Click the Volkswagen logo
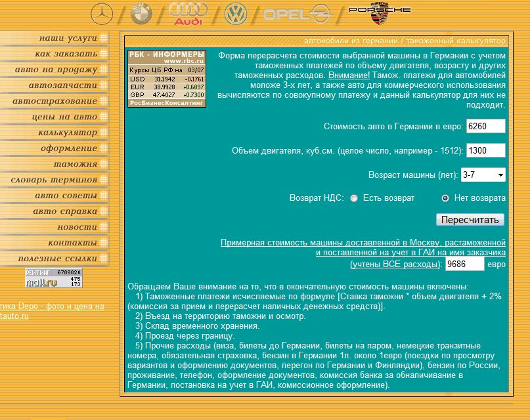This screenshot has height=420, width=530. [234, 13]
